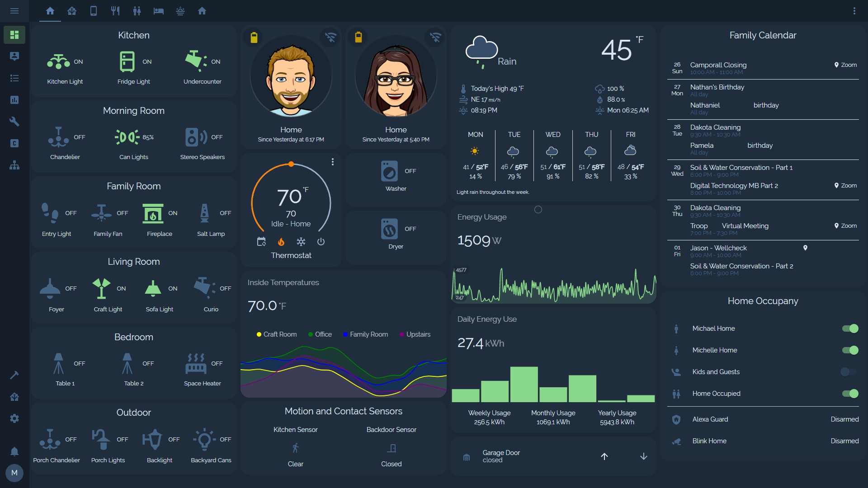
Task: Toggle the Michael Home switch
Action: point(850,328)
